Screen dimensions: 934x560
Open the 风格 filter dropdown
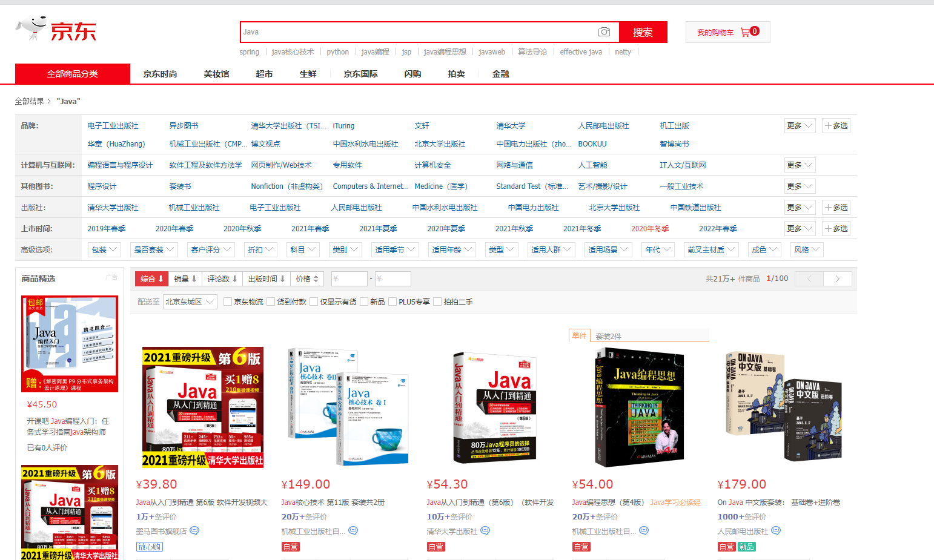[x=807, y=249]
